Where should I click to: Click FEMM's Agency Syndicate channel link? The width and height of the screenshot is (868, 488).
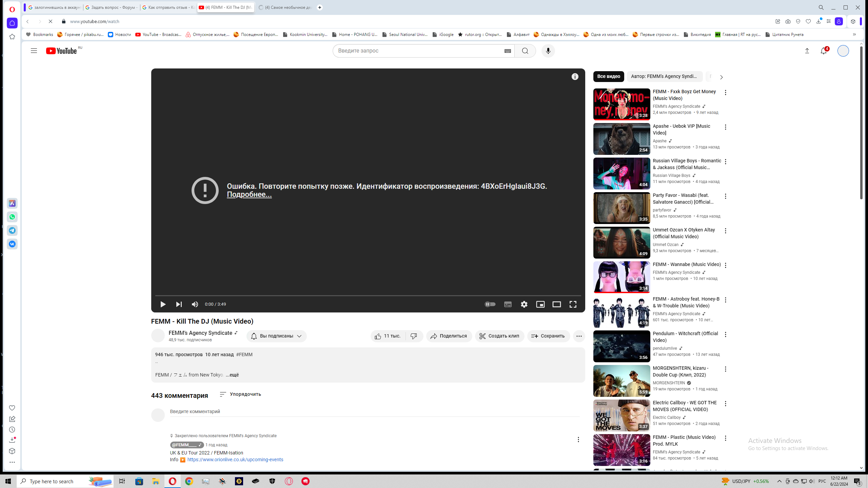point(200,332)
